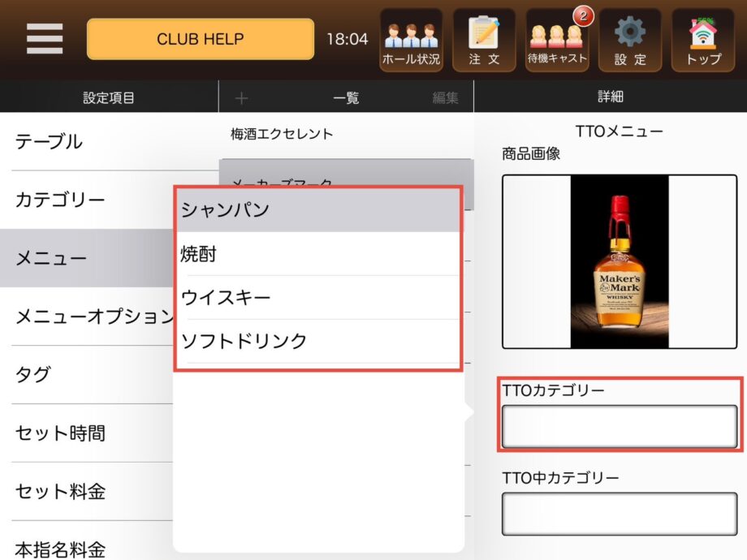The image size is (747, 560).
Task: Select タグ in the settings list
Action: (x=87, y=374)
